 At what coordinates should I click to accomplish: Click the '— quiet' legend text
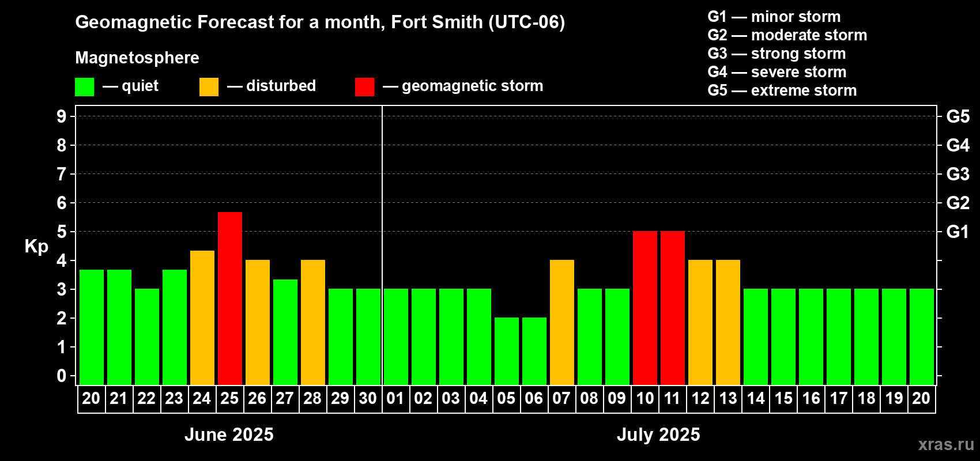130,86
